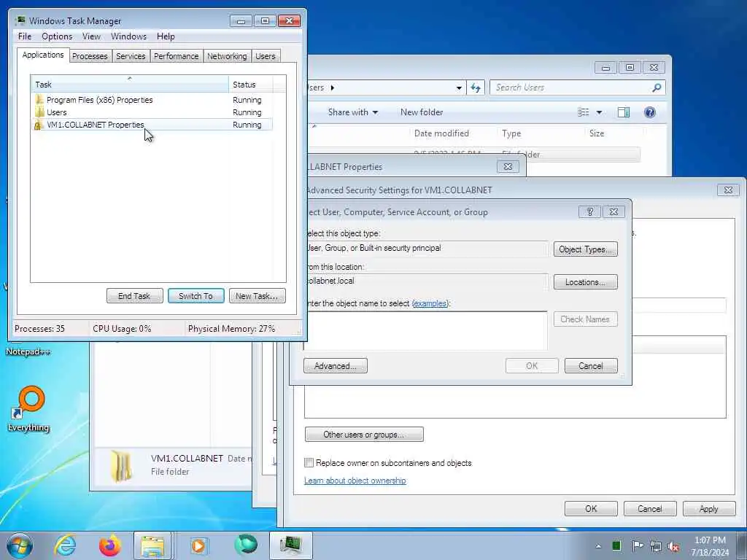
Task: Open the Windows Explorer taskbar button
Action: pos(152,545)
